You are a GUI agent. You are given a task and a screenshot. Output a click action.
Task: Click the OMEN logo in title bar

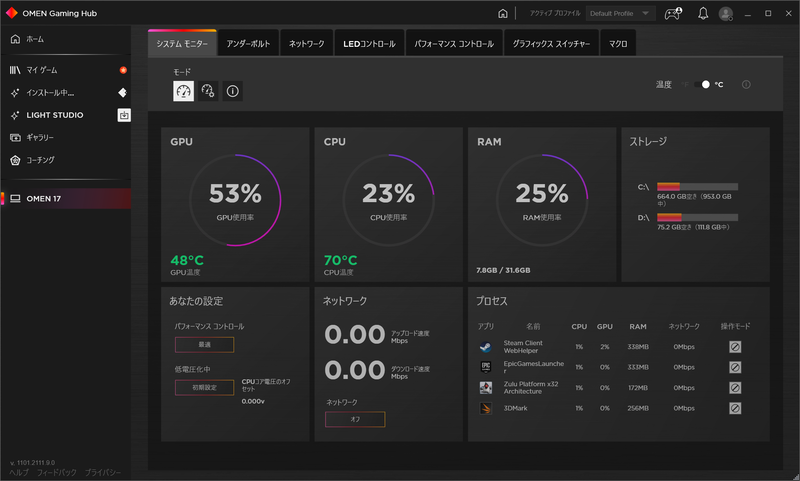click(x=11, y=13)
